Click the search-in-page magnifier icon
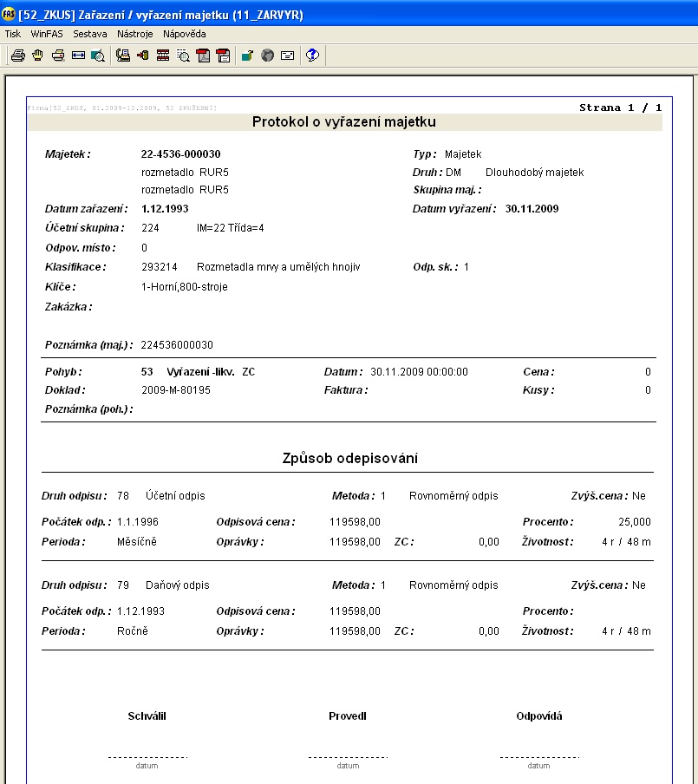Viewport: 698px width, 784px height. pyautogui.click(x=183, y=56)
